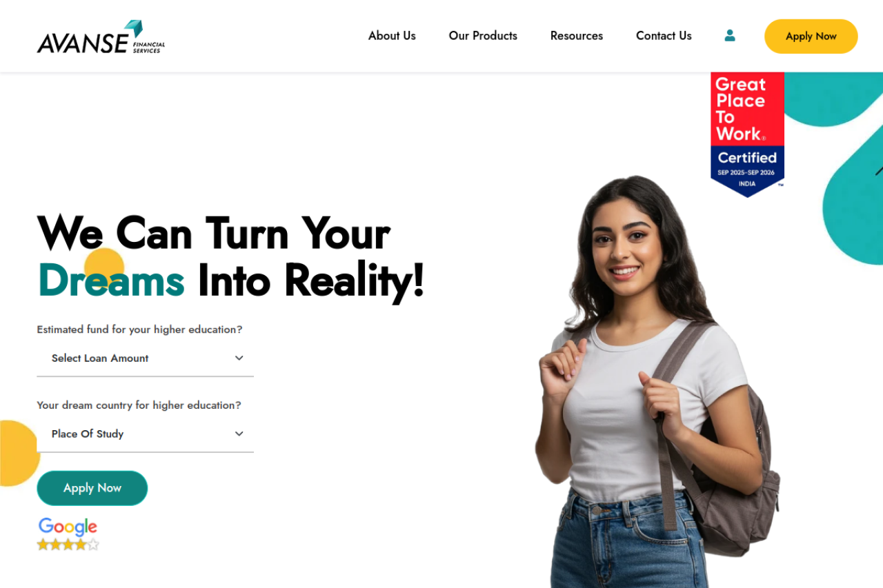
Task: Click the chevron on Select Loan Amount
Action: coord(239,358)
